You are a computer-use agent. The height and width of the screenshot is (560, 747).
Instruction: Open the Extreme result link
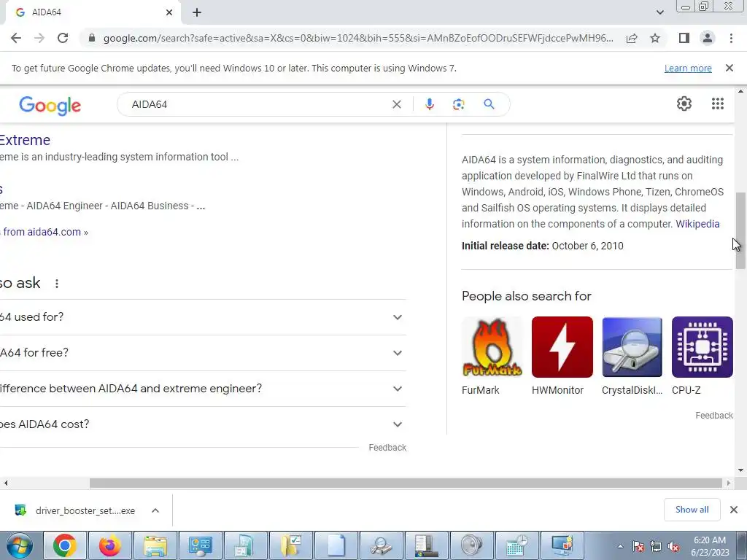click(x=25, y=140)
